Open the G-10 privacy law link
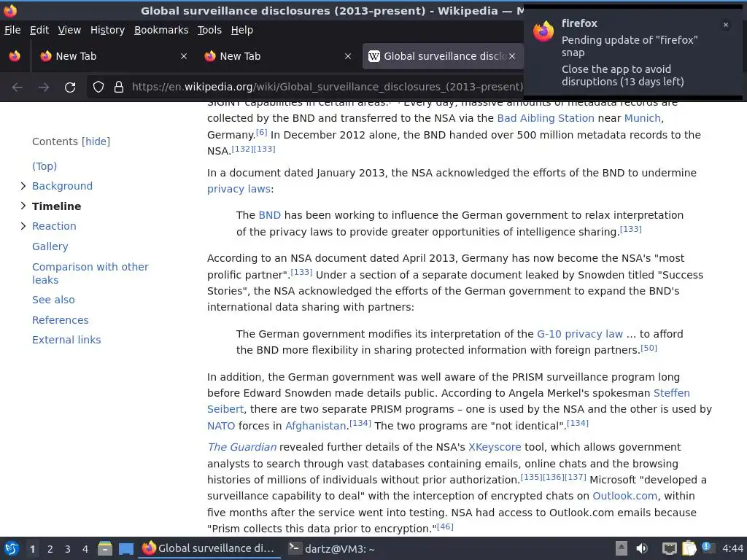This screenshot has height=560, width=747. coord(580,334)
